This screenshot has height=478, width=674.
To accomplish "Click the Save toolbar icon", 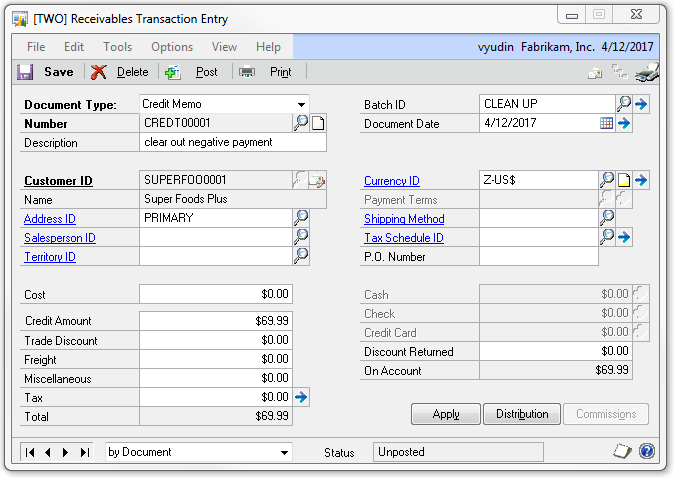I will coord(26,72).
